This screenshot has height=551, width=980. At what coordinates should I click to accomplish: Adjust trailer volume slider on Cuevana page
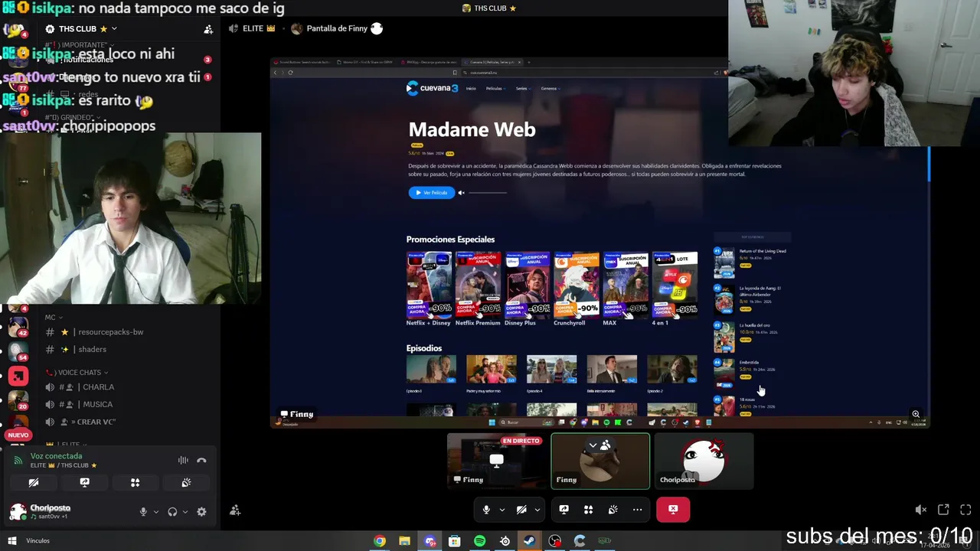tap(487, 193)
